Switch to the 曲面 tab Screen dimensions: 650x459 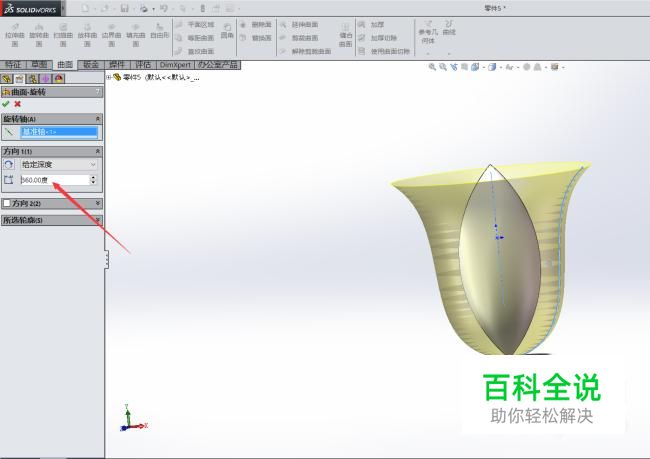[65, 65]
